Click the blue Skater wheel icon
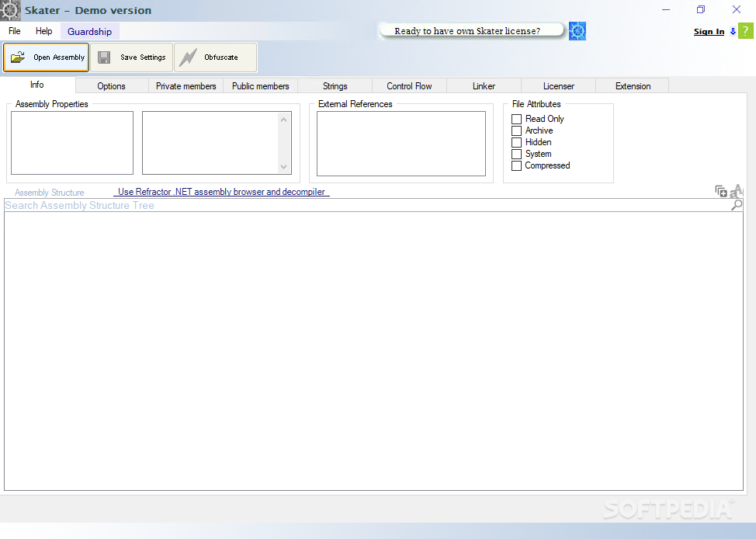Viewport: 756px width, 539px height. click(577, 31)
